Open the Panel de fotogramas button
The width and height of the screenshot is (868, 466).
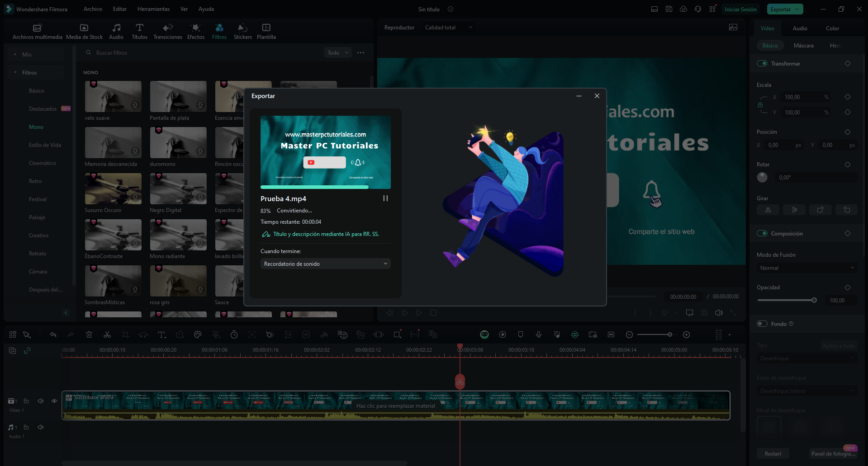pos(833,453)
